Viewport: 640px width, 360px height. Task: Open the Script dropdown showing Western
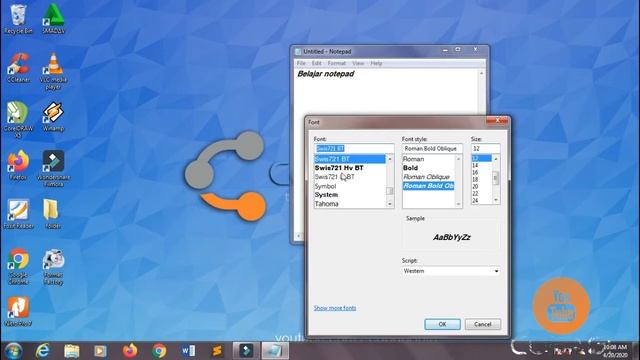[x=451, y=271]
